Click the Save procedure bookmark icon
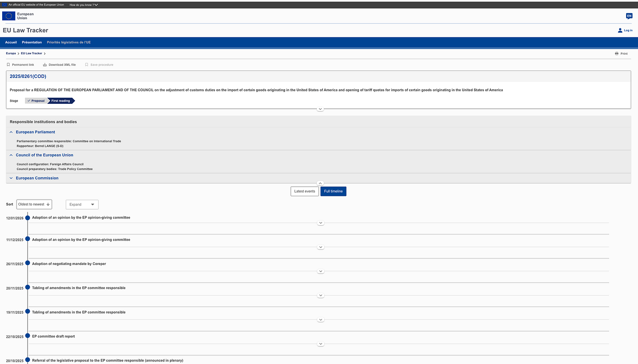Screen dimensions: 638x364 click(87, 64)
